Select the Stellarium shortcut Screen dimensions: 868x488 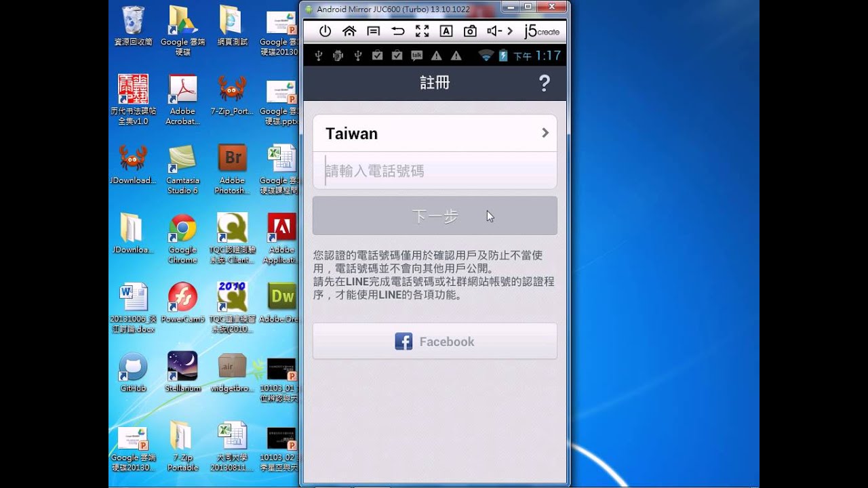182,372
